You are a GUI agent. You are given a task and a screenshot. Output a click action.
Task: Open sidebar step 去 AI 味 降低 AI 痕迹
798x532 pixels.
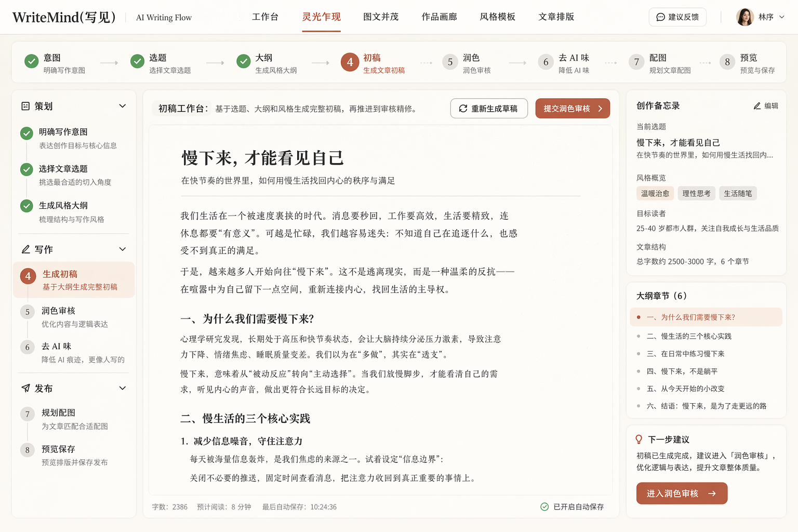[x=74, y=353]
